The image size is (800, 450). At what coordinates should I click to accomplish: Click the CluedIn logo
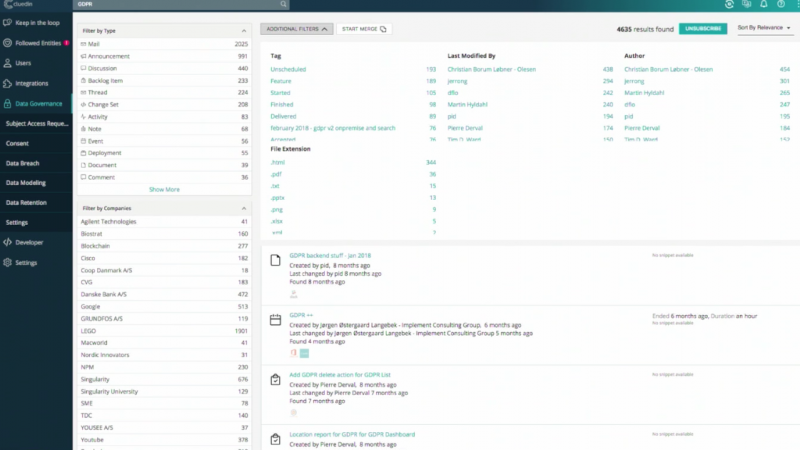coord(18,4)
